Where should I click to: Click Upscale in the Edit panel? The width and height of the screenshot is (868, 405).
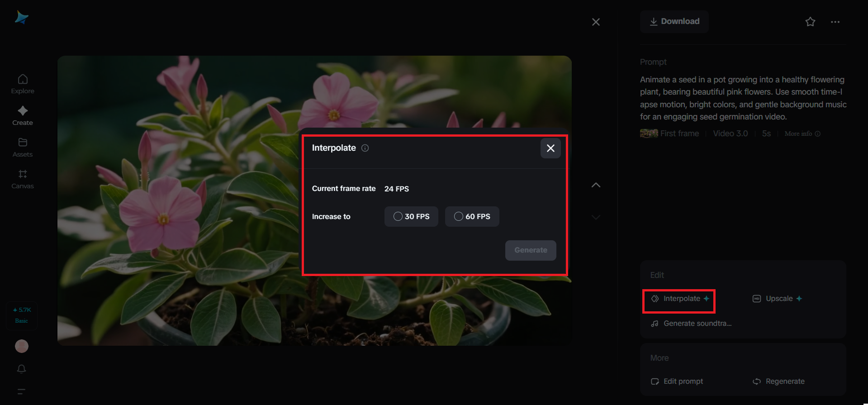pyautogui.click(x=778, y=299)
